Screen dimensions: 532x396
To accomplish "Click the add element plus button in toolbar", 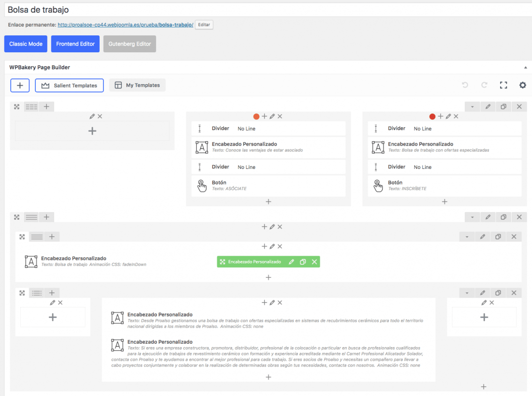I will pos(20,85).
